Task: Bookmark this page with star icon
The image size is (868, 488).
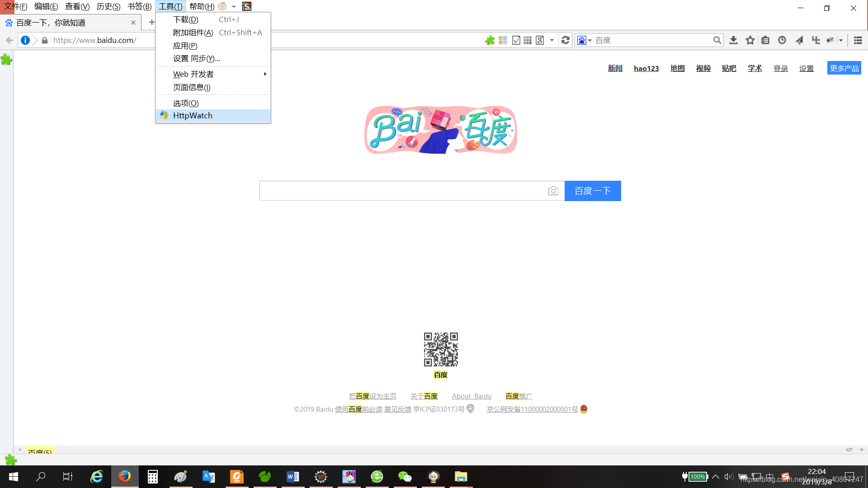Action: (x=750, y=40)
